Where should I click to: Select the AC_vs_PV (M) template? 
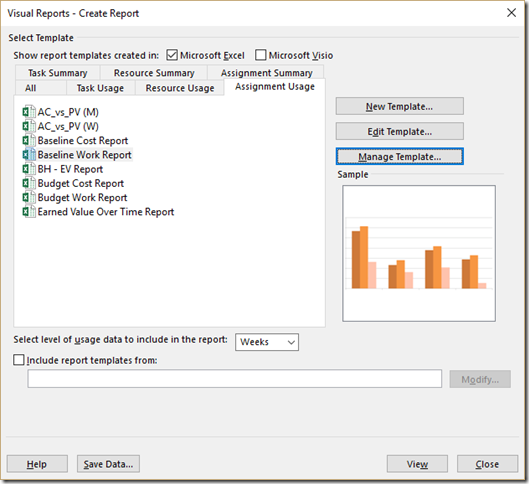click(68, 112)
